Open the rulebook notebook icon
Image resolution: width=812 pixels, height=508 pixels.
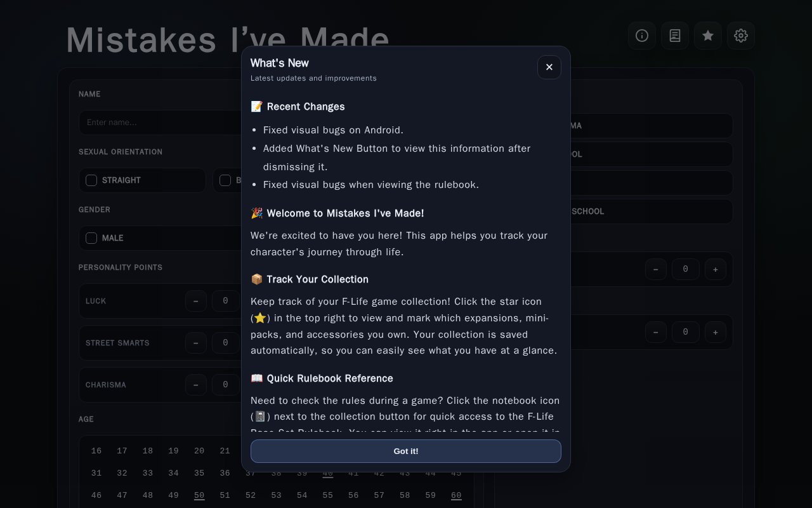[x=675, y=36]
